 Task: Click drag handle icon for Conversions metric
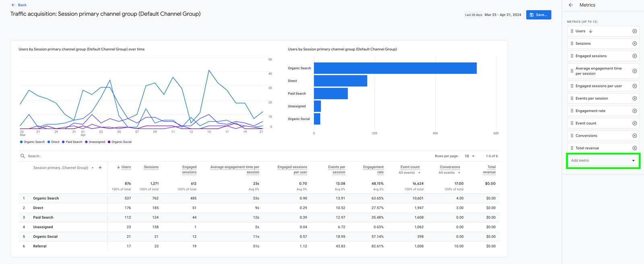572,136
